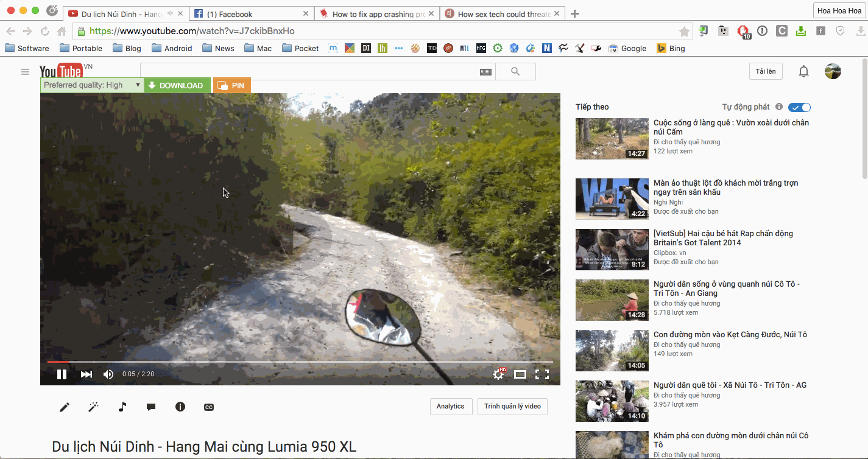Seek on the video progress bar

coord(300,362)
